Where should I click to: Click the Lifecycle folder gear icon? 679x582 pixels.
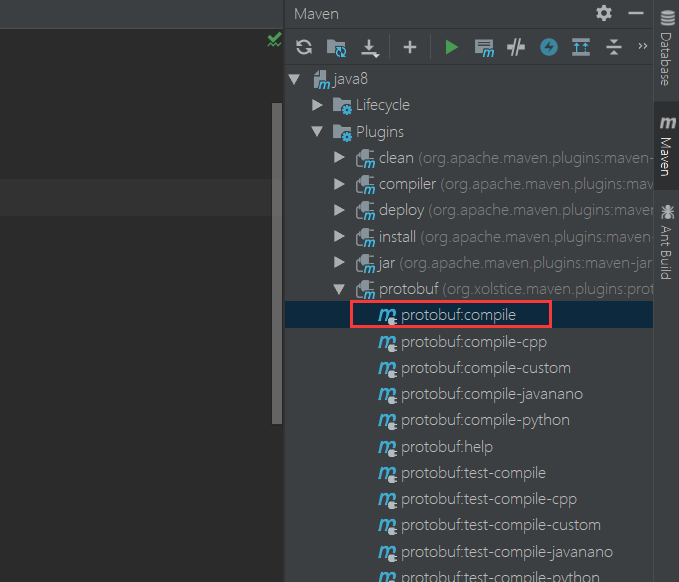(342, 106)
